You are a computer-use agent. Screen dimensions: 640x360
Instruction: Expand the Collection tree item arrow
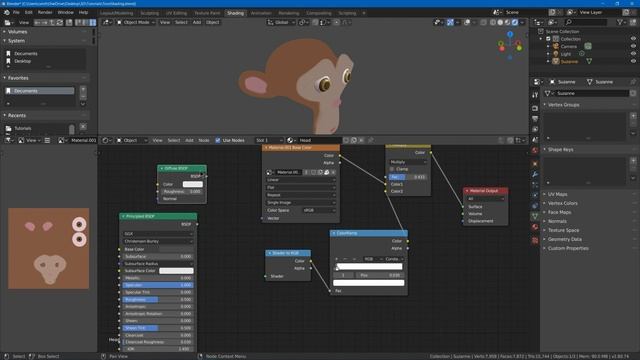click(541, 39)
